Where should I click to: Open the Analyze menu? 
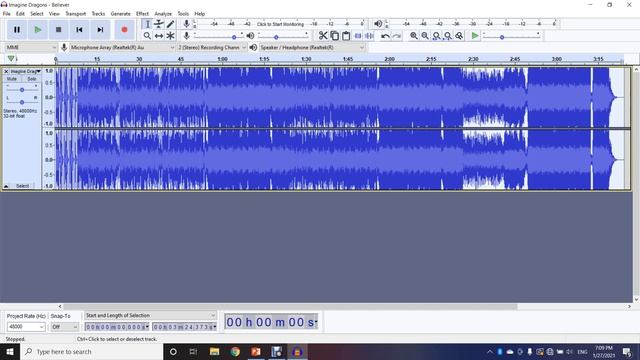tap(163, 13)
